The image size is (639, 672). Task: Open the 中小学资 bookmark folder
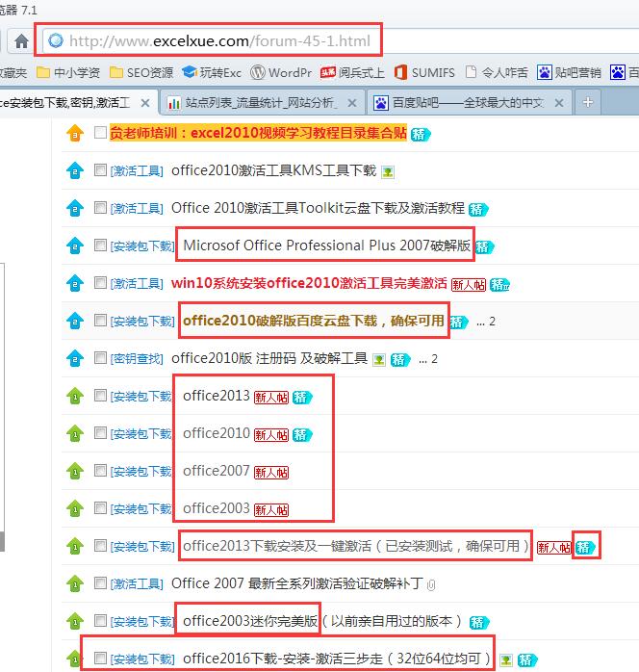[68, 72]
